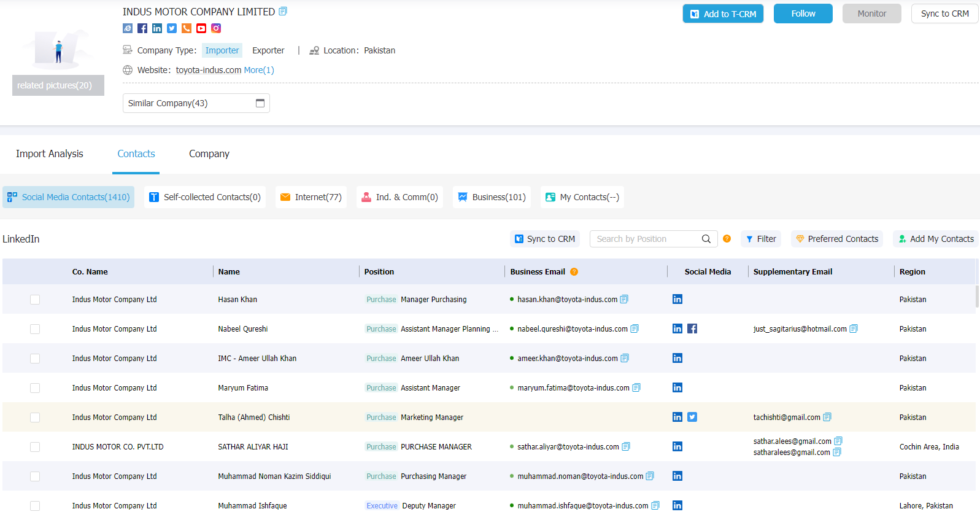Click the Follow button
This screenshot has height=517, width=980.
[803, 14]
